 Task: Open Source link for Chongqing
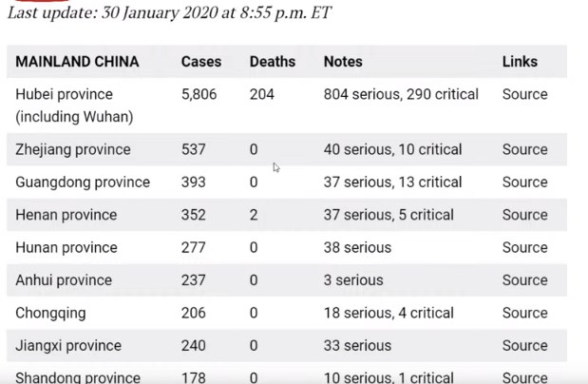point(524,313)
